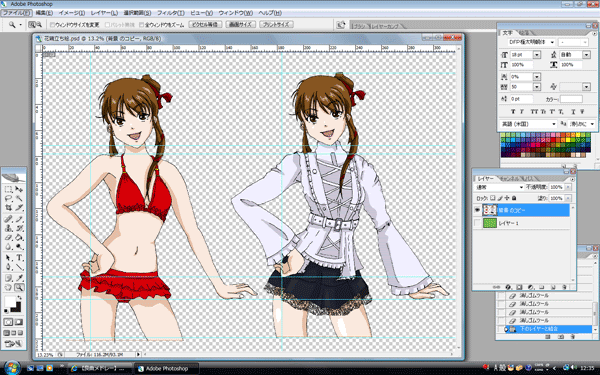This screenshot has height=375, width=600.
Task: Toggle visibility eye of 背景 のコピー layer
Action: coord(477,210)
